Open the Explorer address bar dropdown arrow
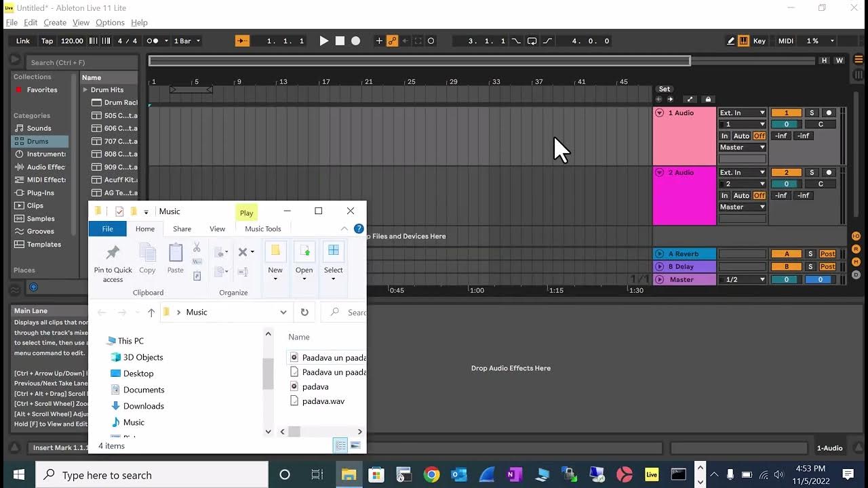This screenshot has height=488, width=868. [283, 312]
